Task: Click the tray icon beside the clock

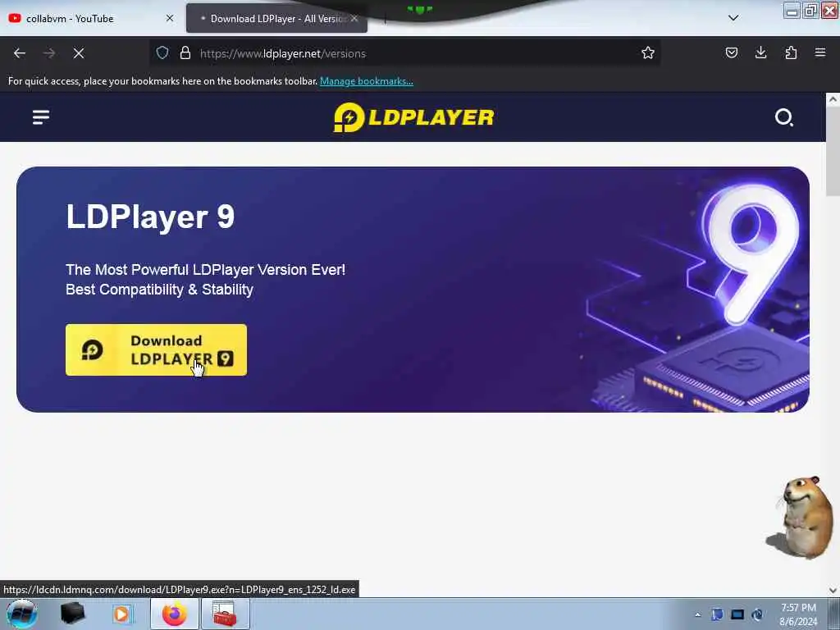Action: coord(757,614)
